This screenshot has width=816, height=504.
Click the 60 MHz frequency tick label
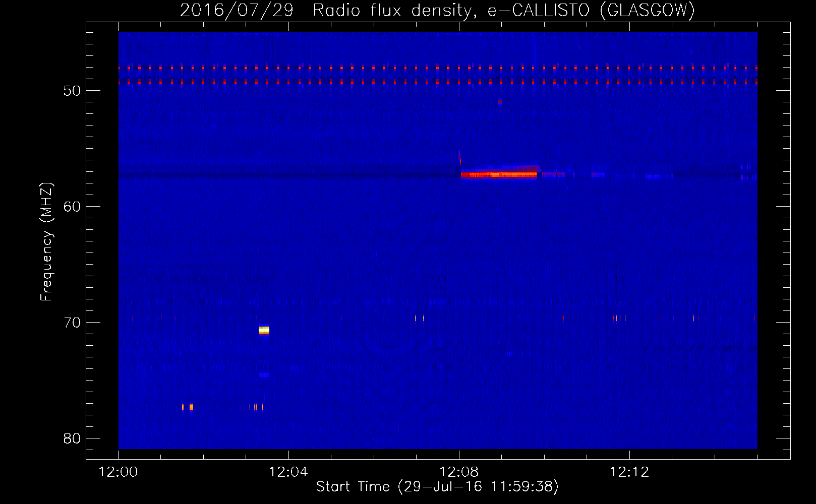(x=72, y=207)
